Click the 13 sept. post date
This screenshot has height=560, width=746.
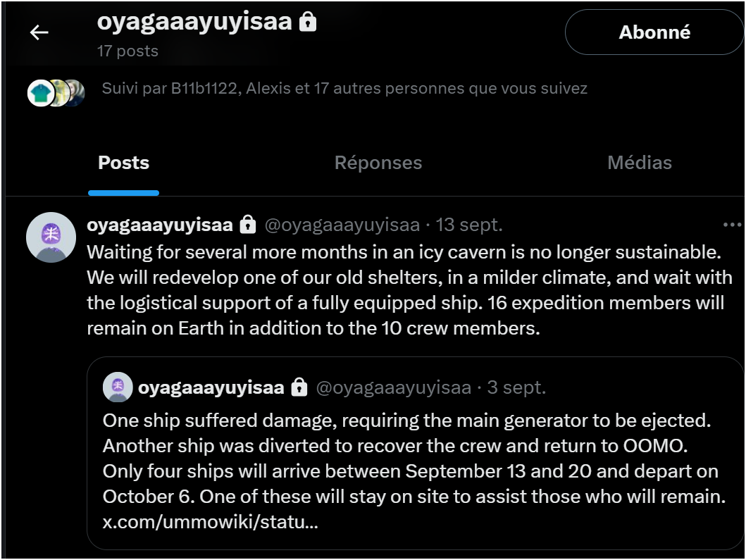coord(469,225)
